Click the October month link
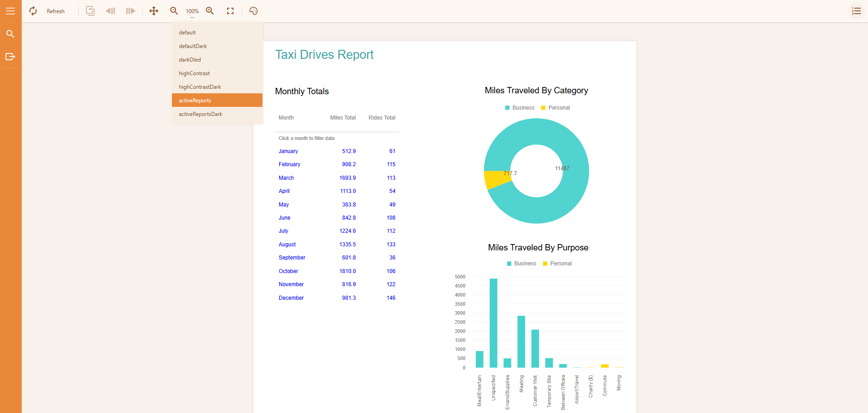 [288, 271]
